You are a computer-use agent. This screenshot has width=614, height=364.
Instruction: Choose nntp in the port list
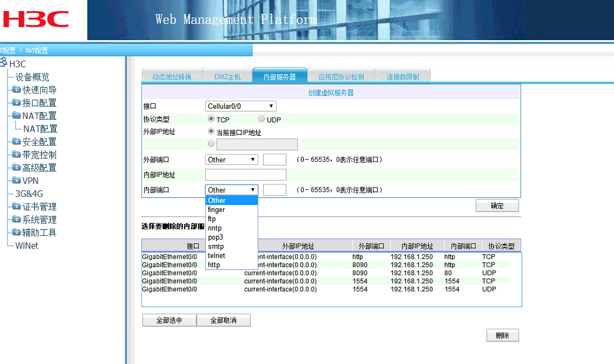[x=231, y=228]
